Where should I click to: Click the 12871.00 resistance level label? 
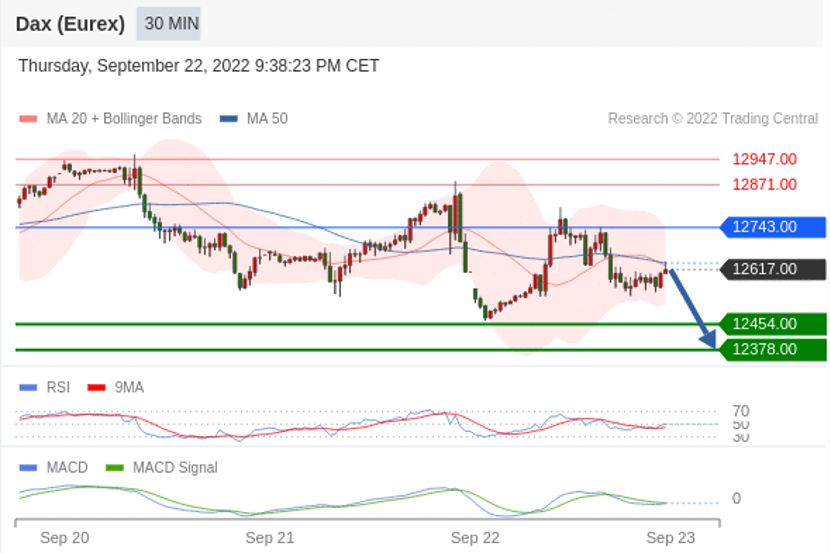click(764, 185)
